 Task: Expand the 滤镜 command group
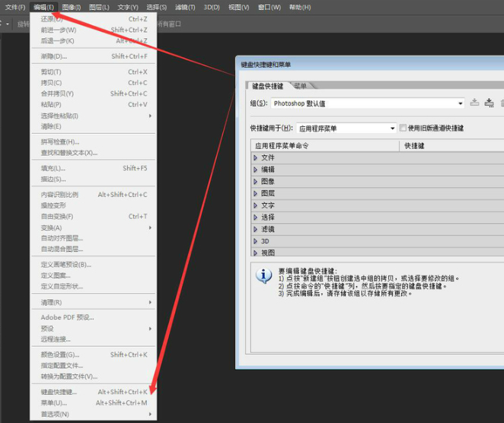point(256,229)
